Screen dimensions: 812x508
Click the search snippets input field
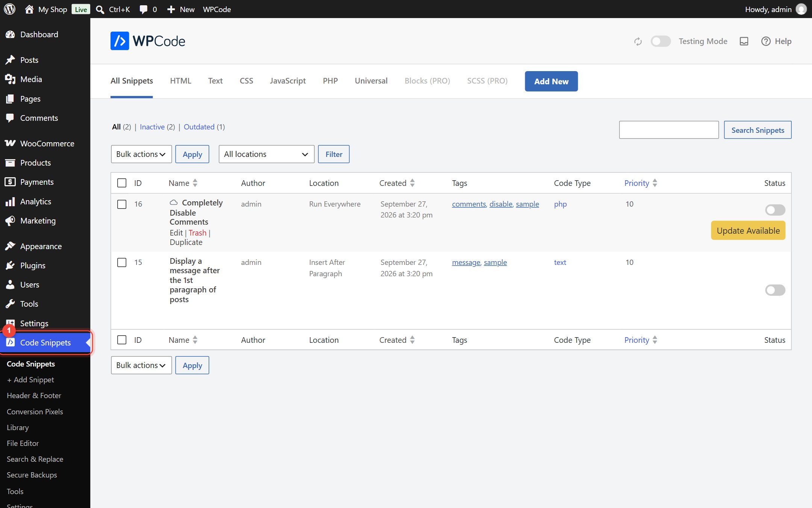click(x=669, y=130)
